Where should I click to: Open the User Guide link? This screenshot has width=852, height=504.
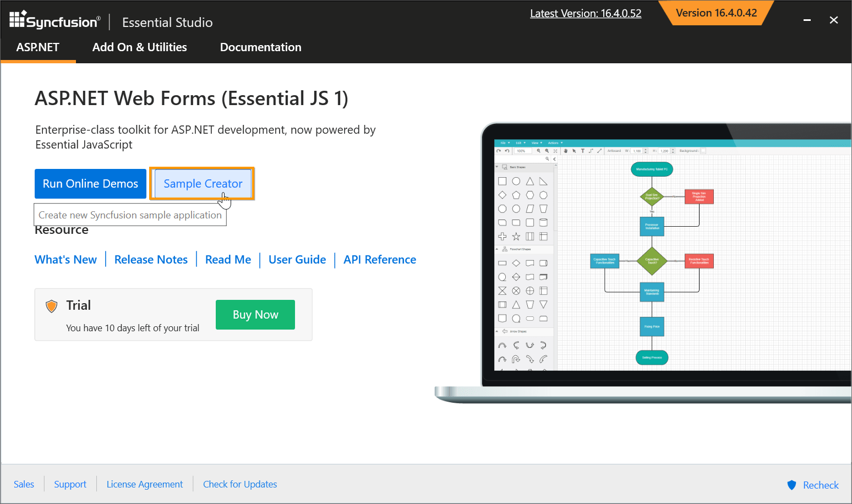tap(297, 260)
